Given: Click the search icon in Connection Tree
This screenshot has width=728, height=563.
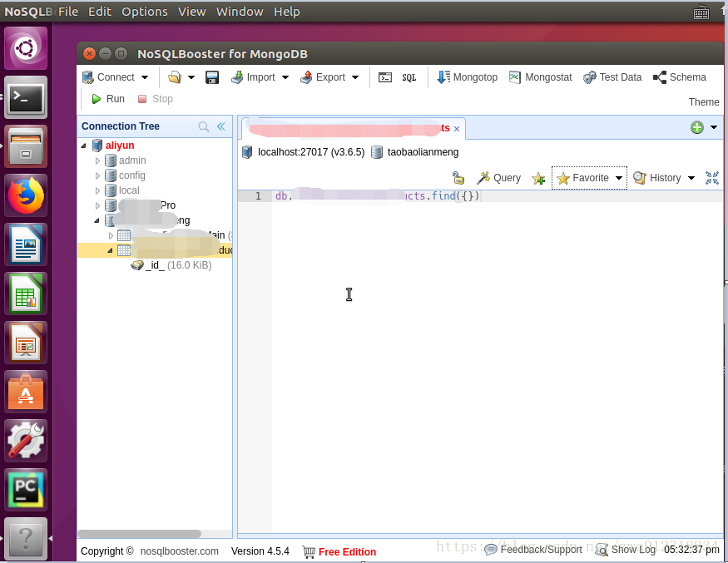Looking at the screenshot, I should (x=204, y=126).
